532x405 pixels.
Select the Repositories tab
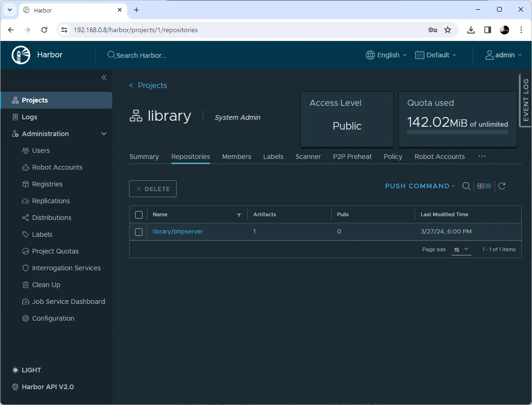(x=191, y=157)
